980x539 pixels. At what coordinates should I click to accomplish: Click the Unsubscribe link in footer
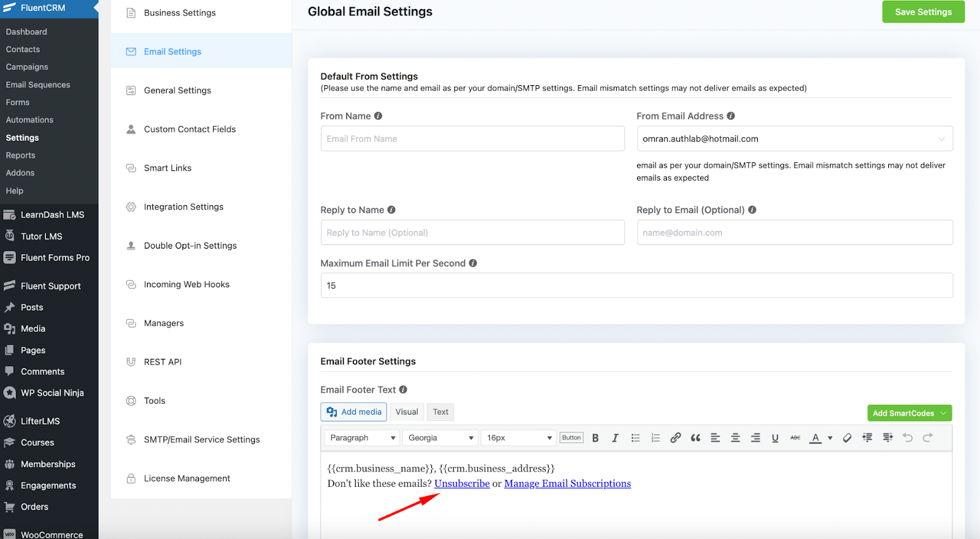462,484
